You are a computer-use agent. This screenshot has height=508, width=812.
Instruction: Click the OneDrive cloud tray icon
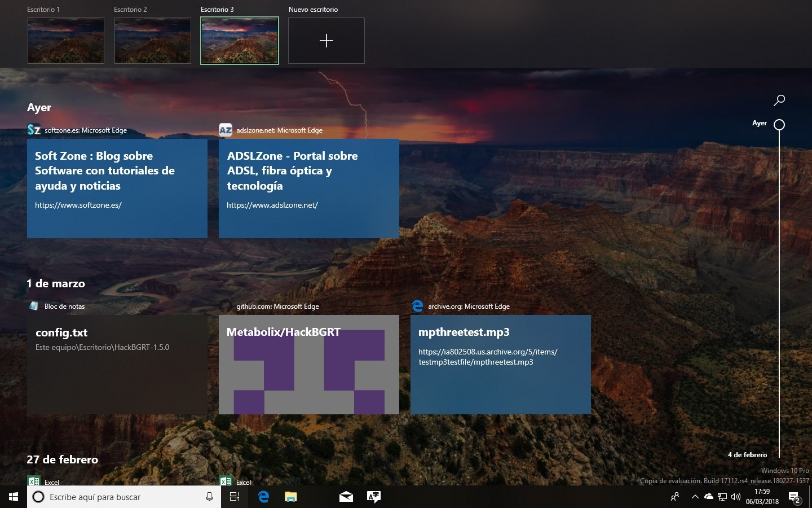point(709,497)
